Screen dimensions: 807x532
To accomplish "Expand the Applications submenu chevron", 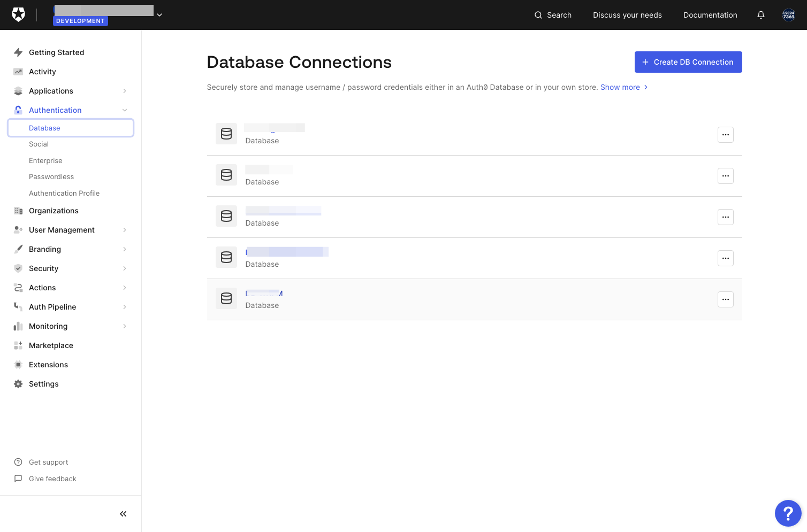I will click(125, 91).
